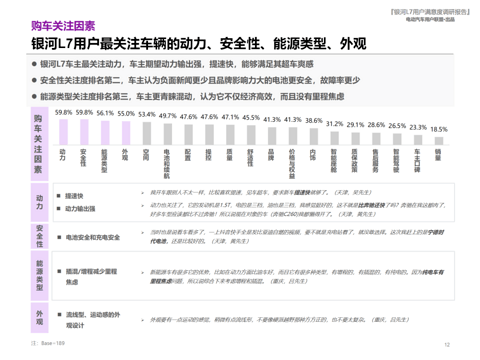This screenshot has height=360, width=480.
Task: Click the 47.1% value label
Action: 230,117
